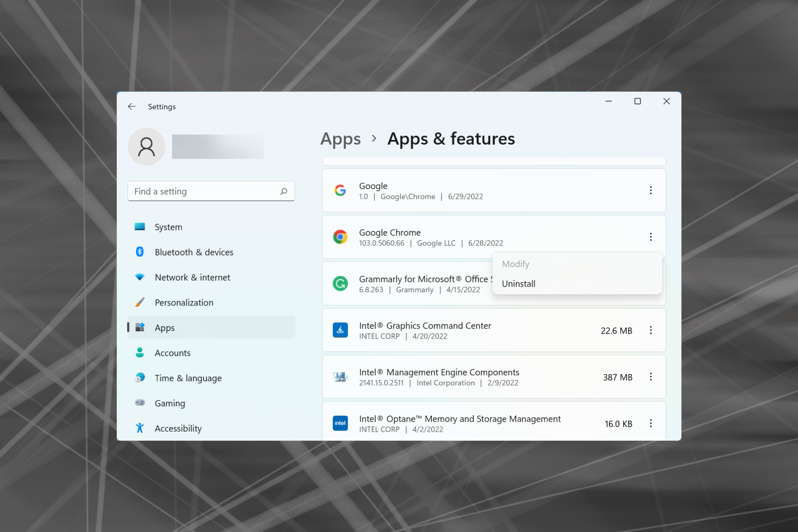798x532 pixels.
Task: Maximize the Settings window
Action: coord(638,101)
